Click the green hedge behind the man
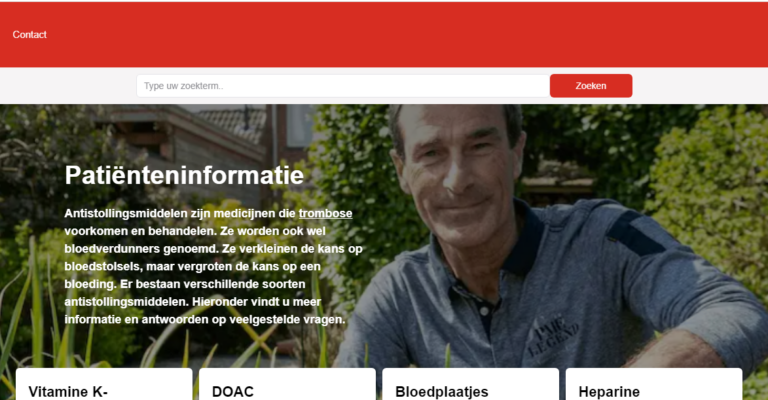This screenshot has width=768, height=400. [705, 196]
